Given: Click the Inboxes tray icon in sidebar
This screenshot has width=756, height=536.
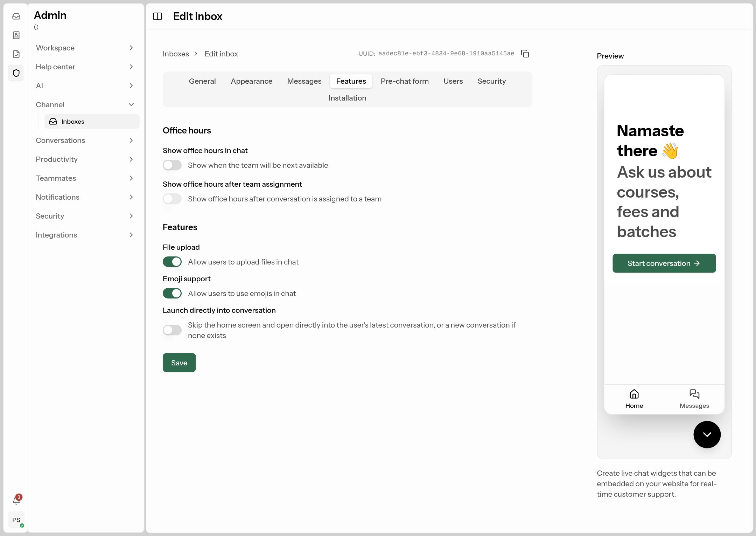Looking at the screenshot, I should pos(53,121).
